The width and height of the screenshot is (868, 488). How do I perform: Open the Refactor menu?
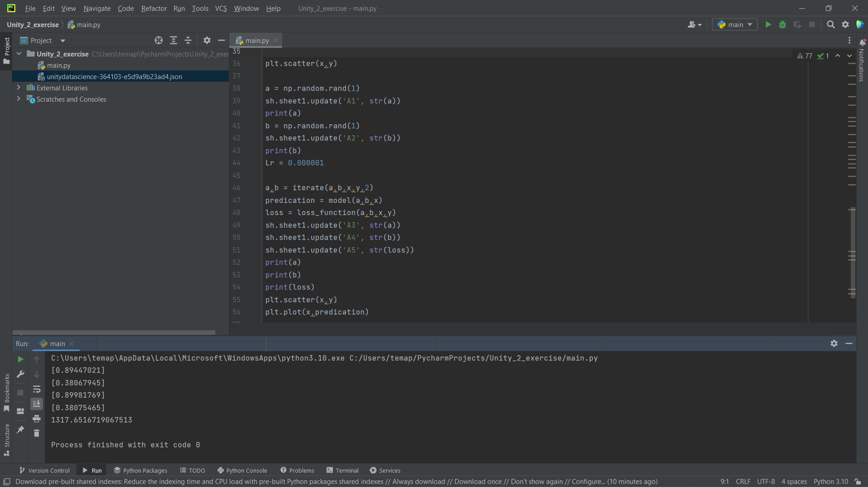(x=154, y=8)
